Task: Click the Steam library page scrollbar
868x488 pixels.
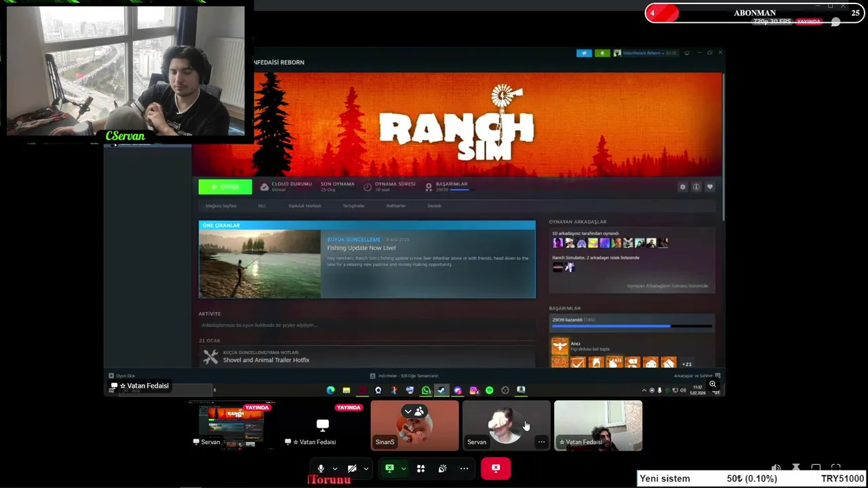Action: point(724,146)
